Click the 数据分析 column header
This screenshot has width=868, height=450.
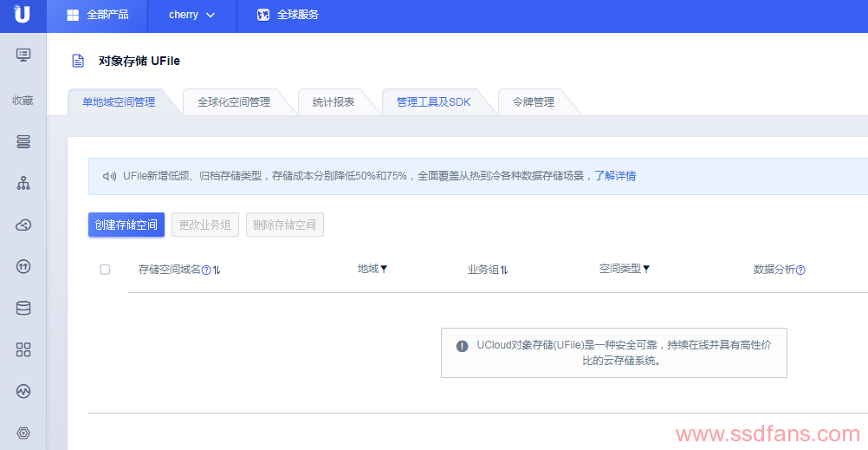pos(774,270)
